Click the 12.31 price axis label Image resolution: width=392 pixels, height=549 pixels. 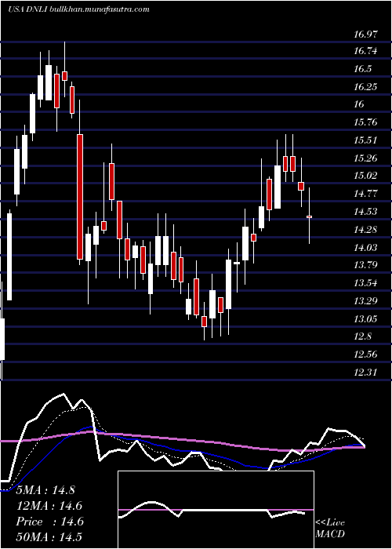pos(366,373)
